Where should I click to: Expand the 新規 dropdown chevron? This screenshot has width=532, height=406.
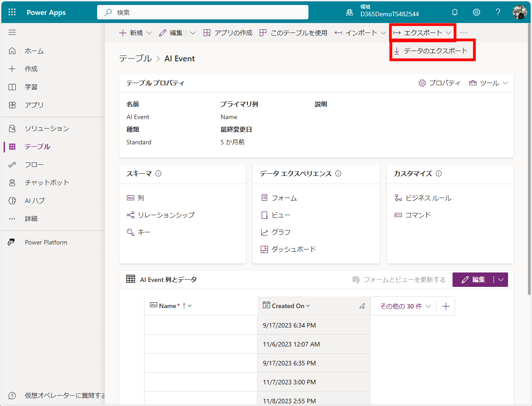click(149, 33)
